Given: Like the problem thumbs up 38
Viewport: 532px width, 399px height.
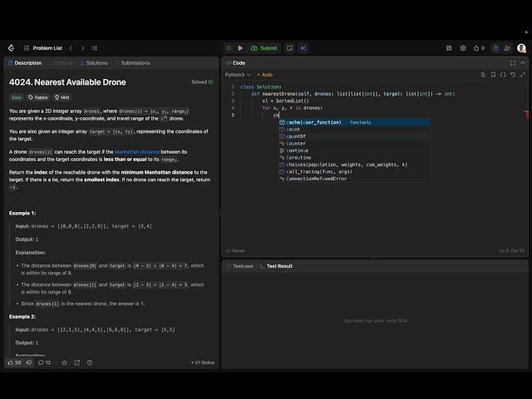Looking at the screenshot, I should (14, 362).
